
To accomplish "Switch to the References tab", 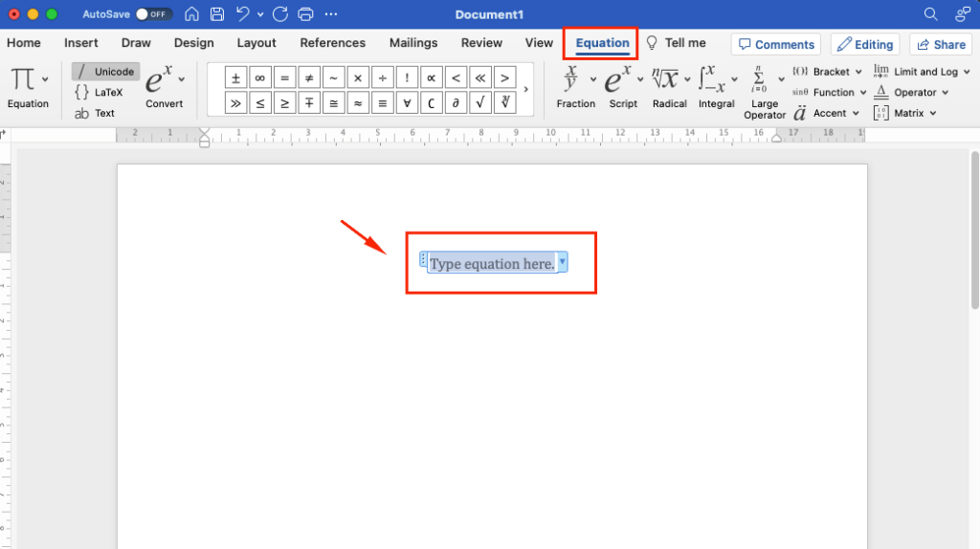I will (332, 43).
